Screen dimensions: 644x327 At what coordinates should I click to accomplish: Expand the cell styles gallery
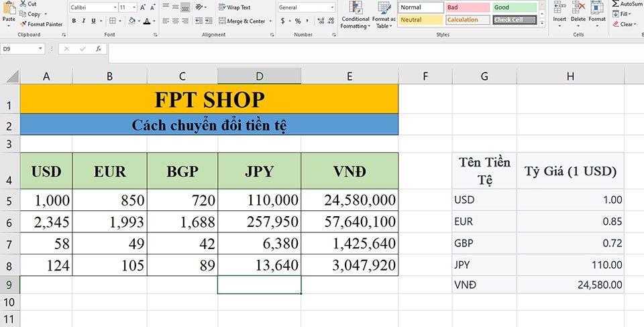pyautogui.click(x=542, y=24)
